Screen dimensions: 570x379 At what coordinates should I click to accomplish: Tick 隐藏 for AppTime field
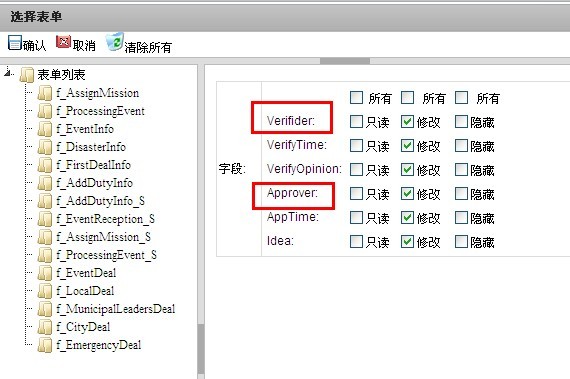[x=461, y=218]
